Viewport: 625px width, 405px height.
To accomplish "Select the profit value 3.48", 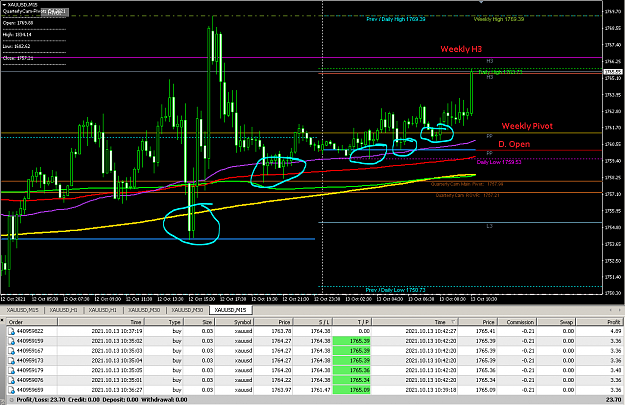I will pos(616,370).
